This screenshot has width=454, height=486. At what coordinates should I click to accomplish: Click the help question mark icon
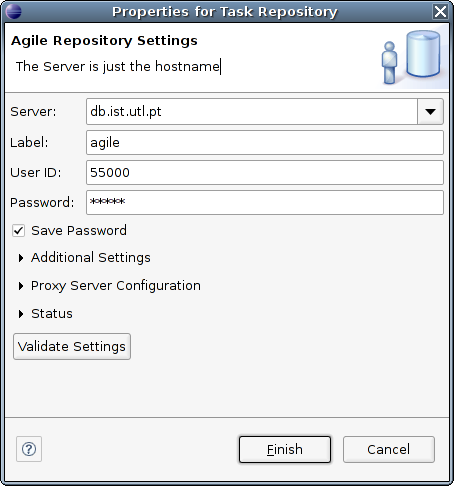click(29, 449)
